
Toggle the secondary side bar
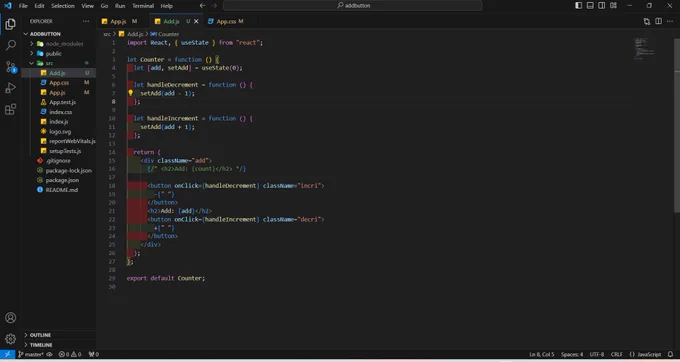click(x=602, y=6)
